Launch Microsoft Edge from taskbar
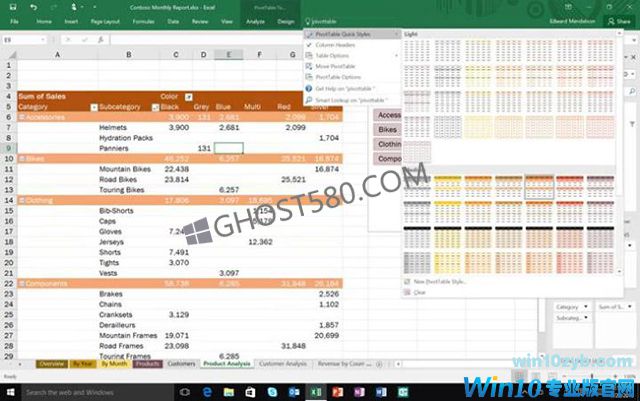This screenshot has width=640, height=401. tap(207, 392)
